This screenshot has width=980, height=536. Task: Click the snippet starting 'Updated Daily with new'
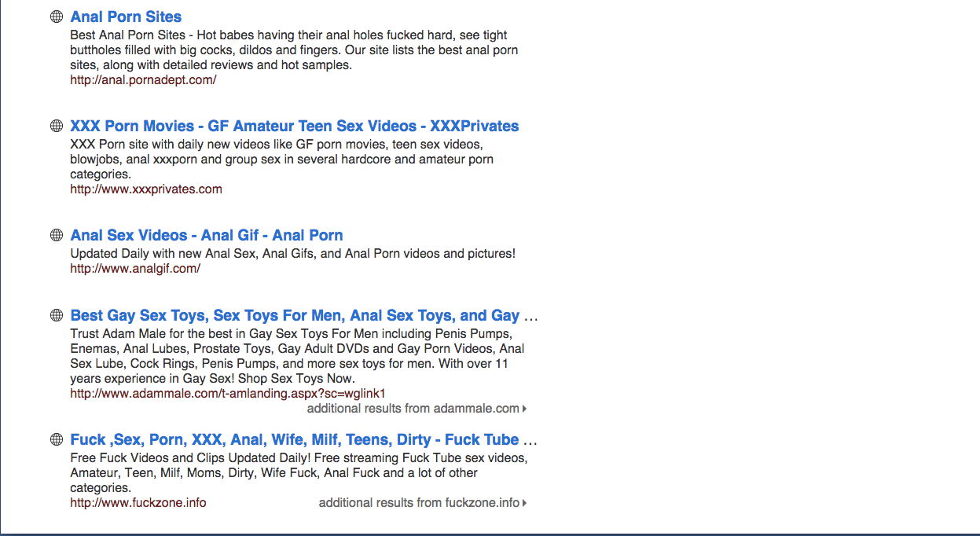pyautogui.click(x=293, y=253)
